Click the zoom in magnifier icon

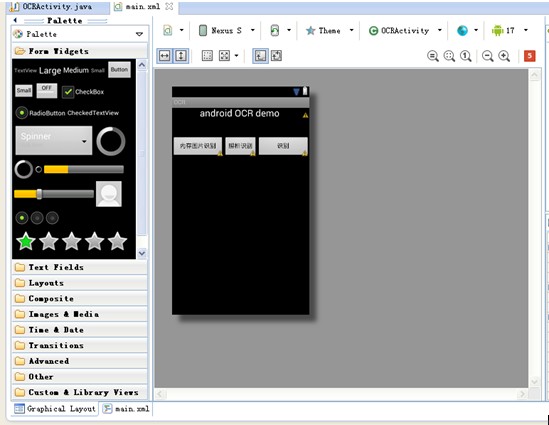point(504,56)
